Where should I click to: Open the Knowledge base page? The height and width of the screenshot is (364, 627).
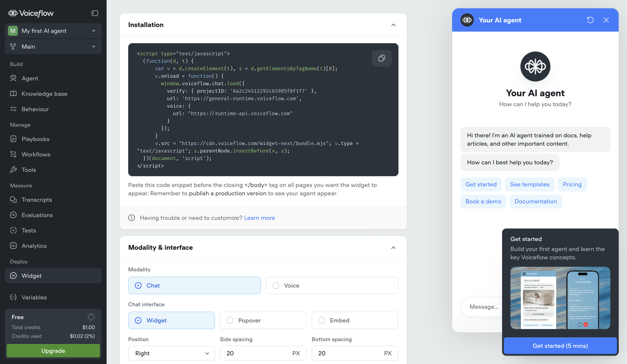pos(53,94)
